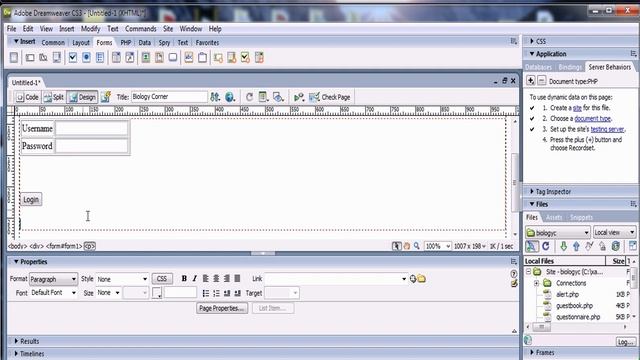Click the testing server link
The width and height of the screenshot is (640, 360).
[607, 129]
